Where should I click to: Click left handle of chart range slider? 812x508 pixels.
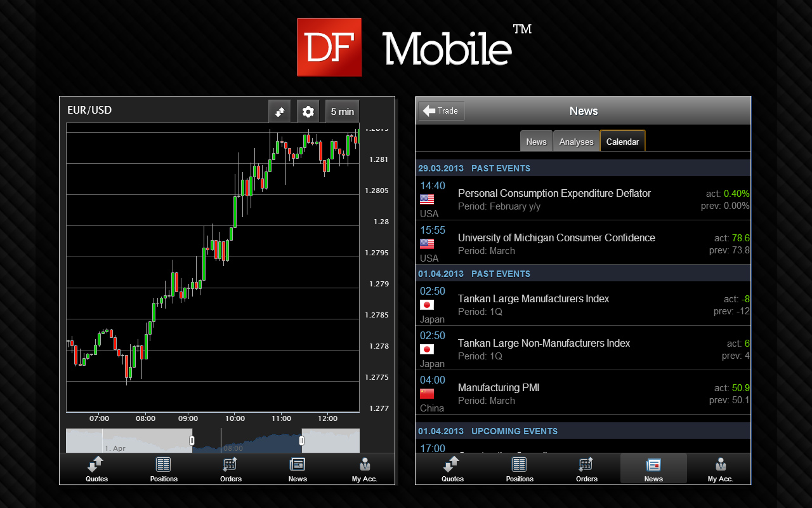click(192, 440)
